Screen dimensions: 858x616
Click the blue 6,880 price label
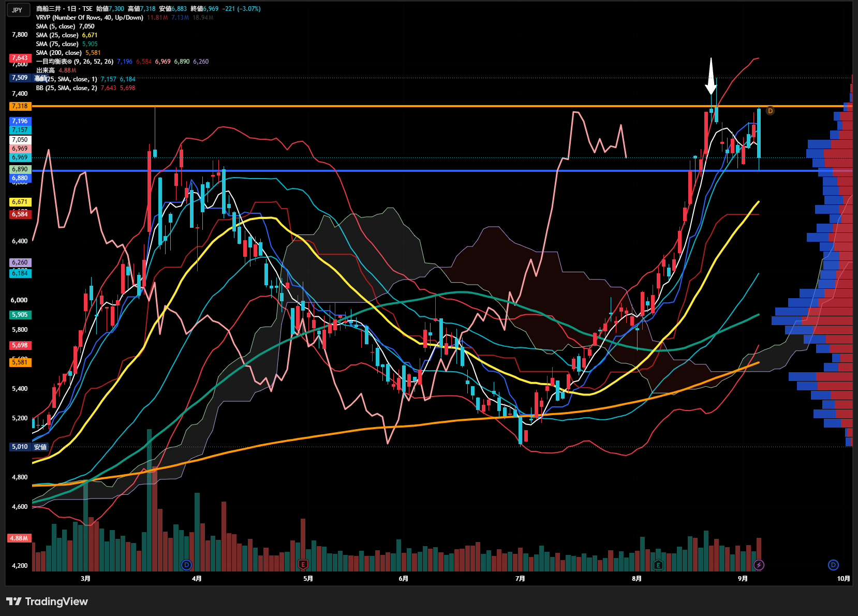point(20,178)
